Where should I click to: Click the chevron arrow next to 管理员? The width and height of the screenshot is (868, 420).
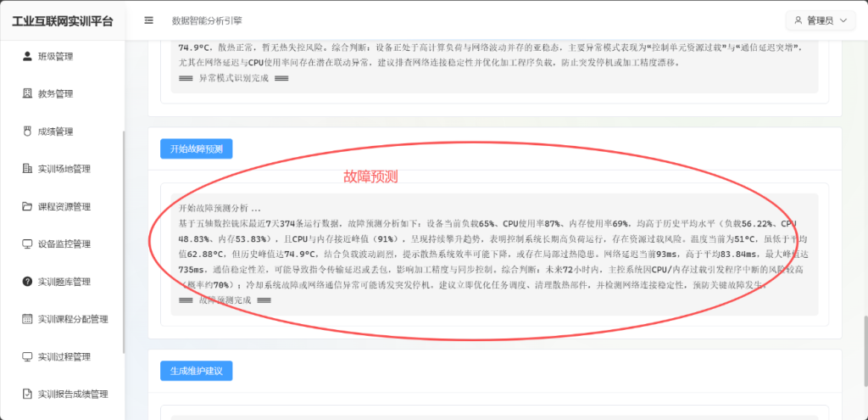point(842,20)
